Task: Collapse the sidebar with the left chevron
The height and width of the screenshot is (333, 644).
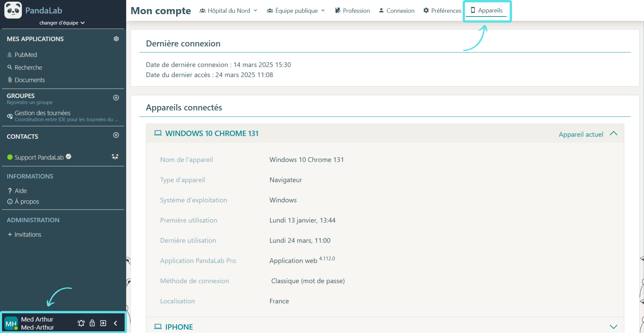Action: pyautogui.click(x=116, y=323)
